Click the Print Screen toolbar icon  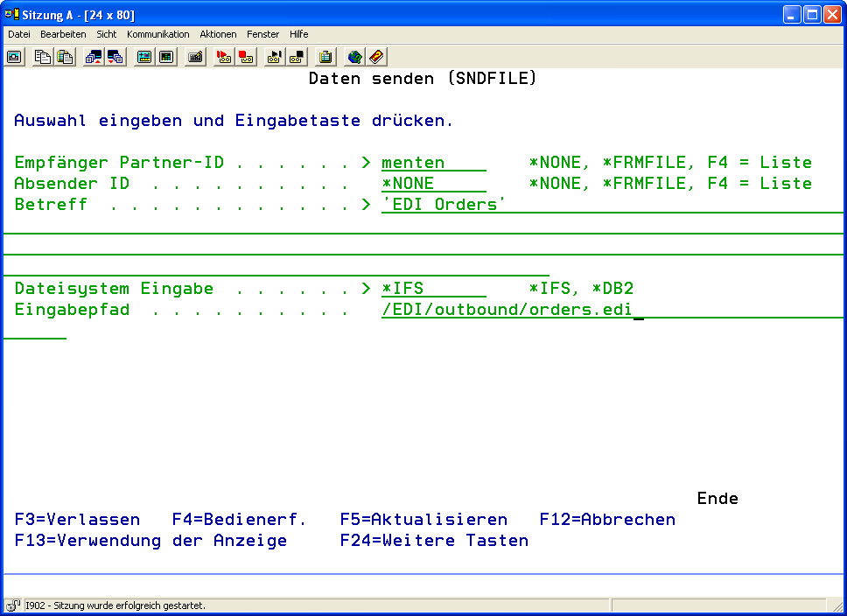pos(15,57)
